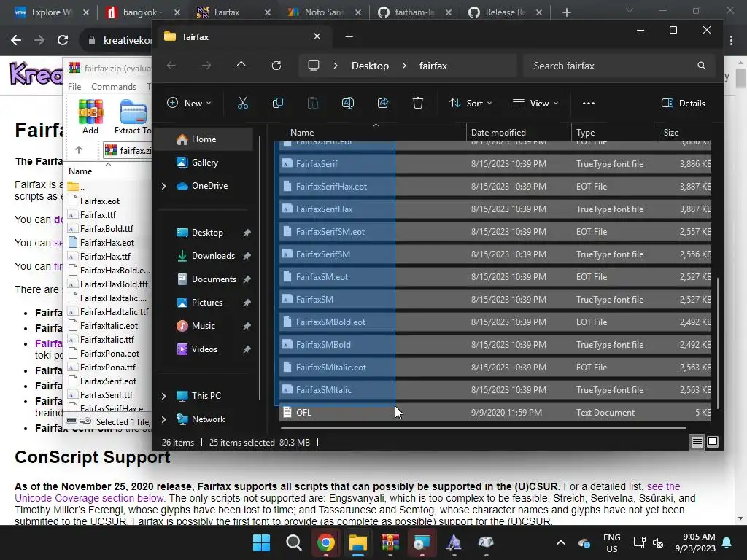Screen dimensions: 747x560
Task: Open taskbar Search magnifier
Action: pos(293,542)
